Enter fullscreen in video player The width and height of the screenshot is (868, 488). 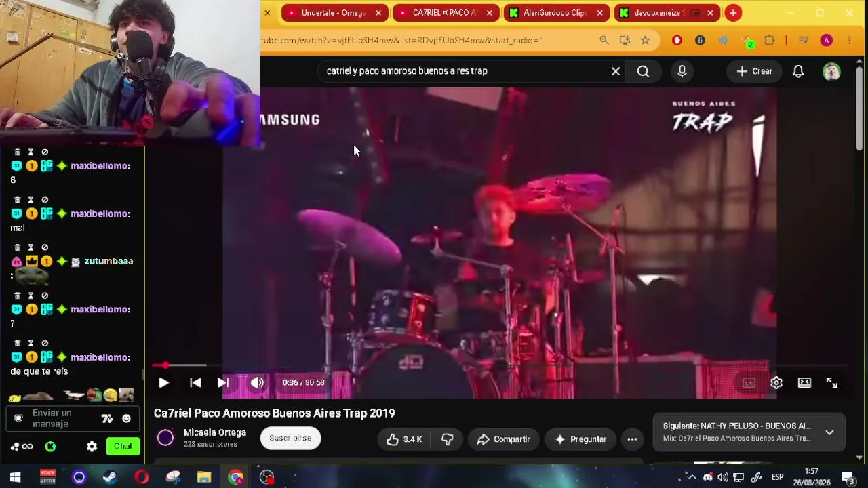tap(832, 383)
